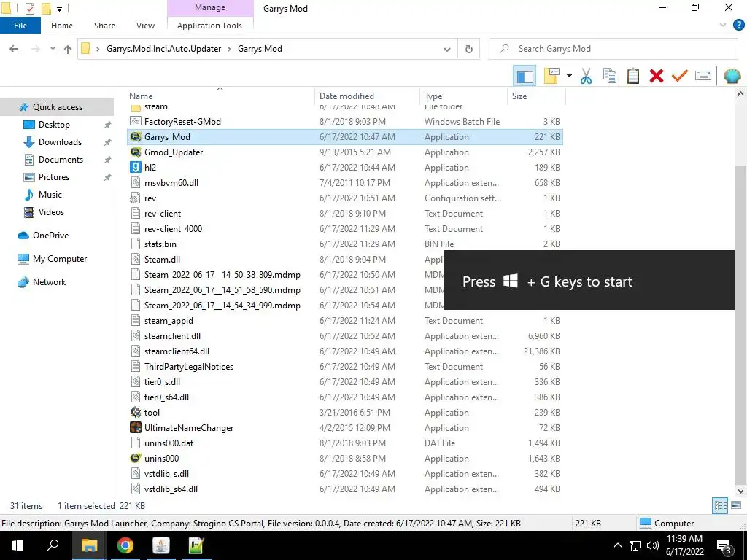This screenshot has width=747, height=560.
Task: Expand the ribbon with chevron
Action: coord(722,26)
